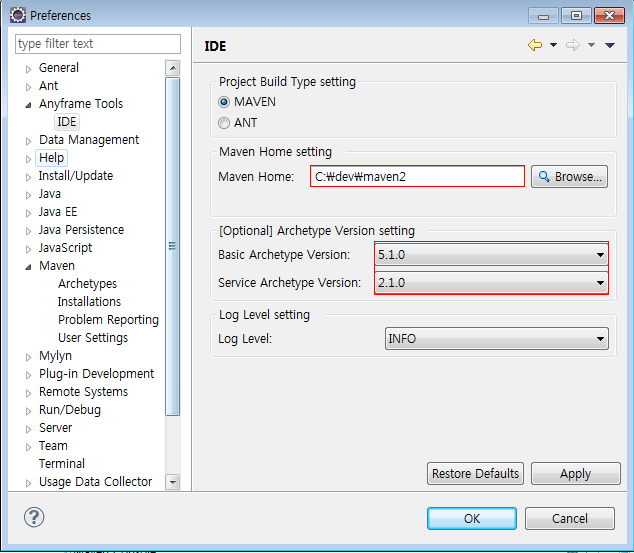This screenshot has width=634, height=553.
Task: Click the Preferences gear icon in title bar
Action: click(x=17, y=15)
